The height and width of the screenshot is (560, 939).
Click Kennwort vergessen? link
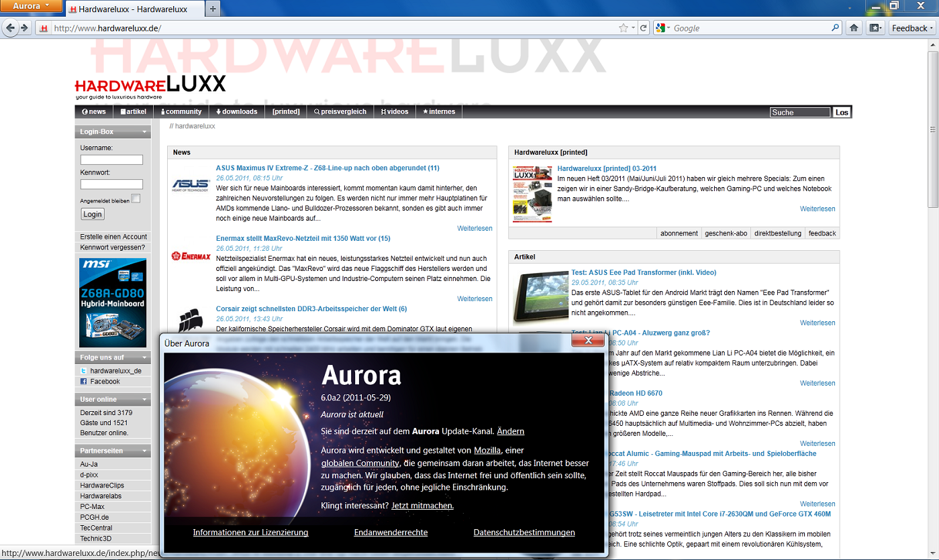[112, 247]
